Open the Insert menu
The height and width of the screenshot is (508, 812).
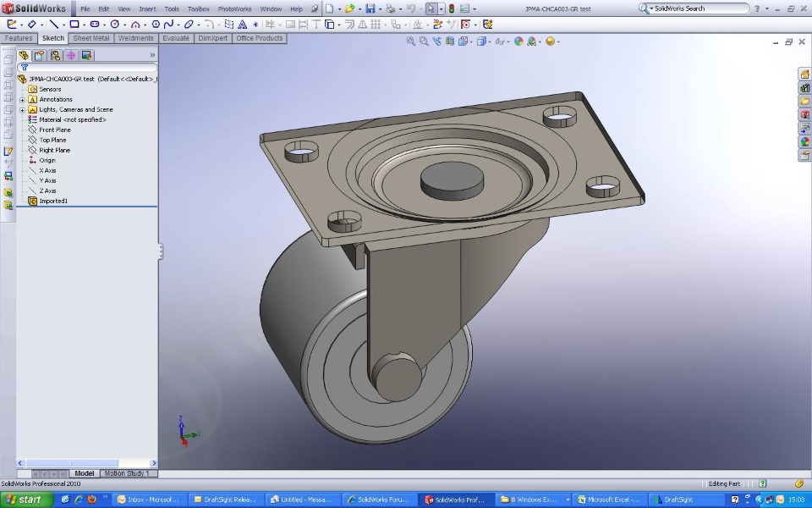click(147, 8)
